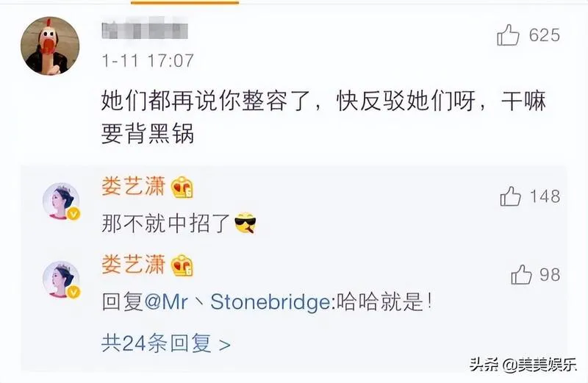Open 娄艺潇's username in the second reply
The width and height of the screenshot is (588, 383).
point(133,265)
